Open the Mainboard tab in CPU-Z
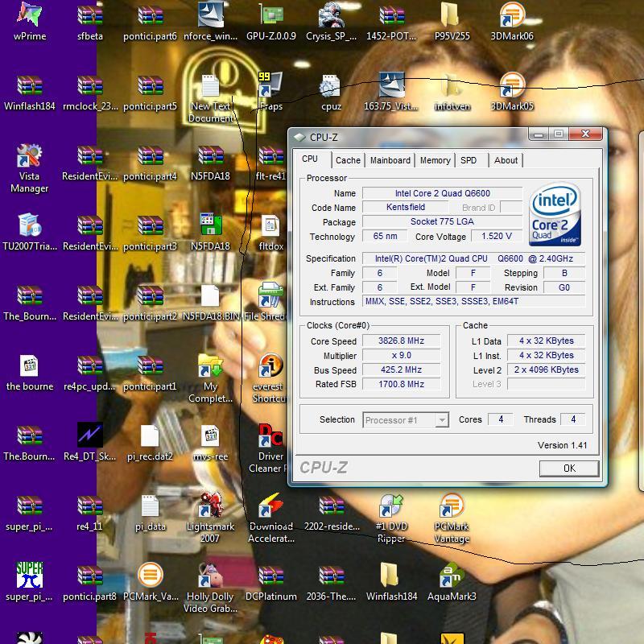The height and width of the screenshot is (644, 644). click(x=390, y=160)
